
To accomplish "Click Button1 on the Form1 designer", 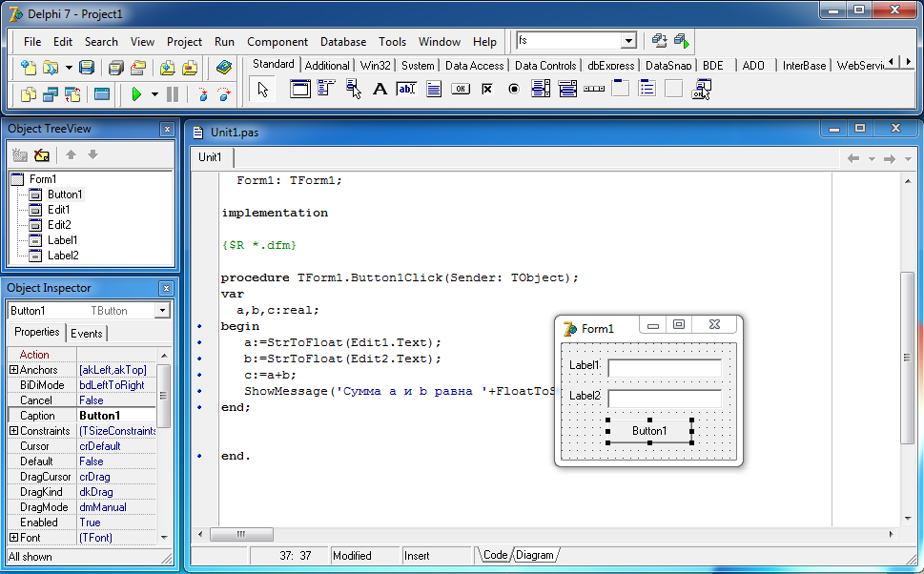I will coord(649,431).
